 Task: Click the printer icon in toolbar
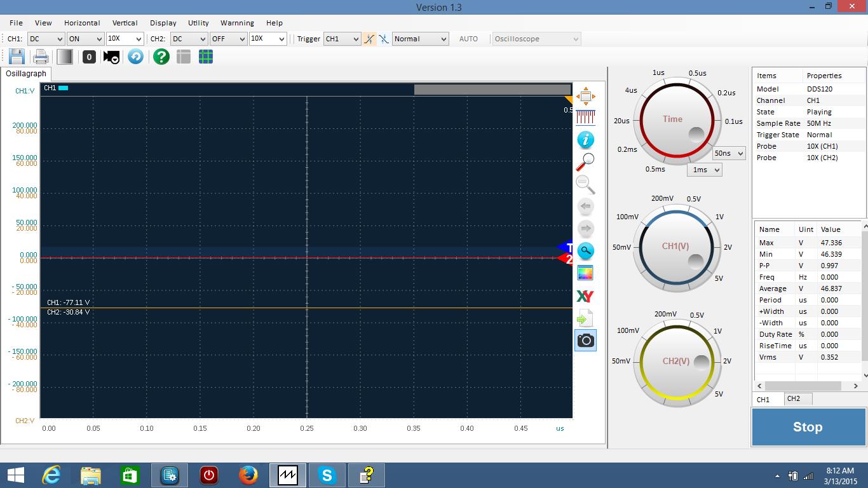point(41,57)
